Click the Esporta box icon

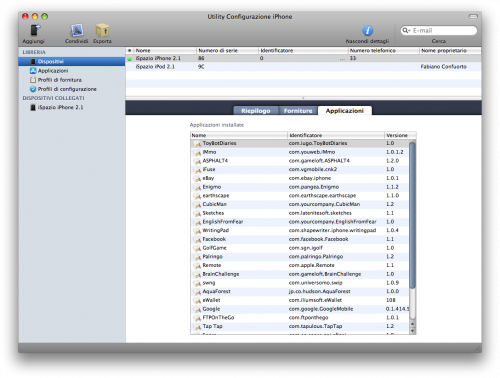(102, 30)
